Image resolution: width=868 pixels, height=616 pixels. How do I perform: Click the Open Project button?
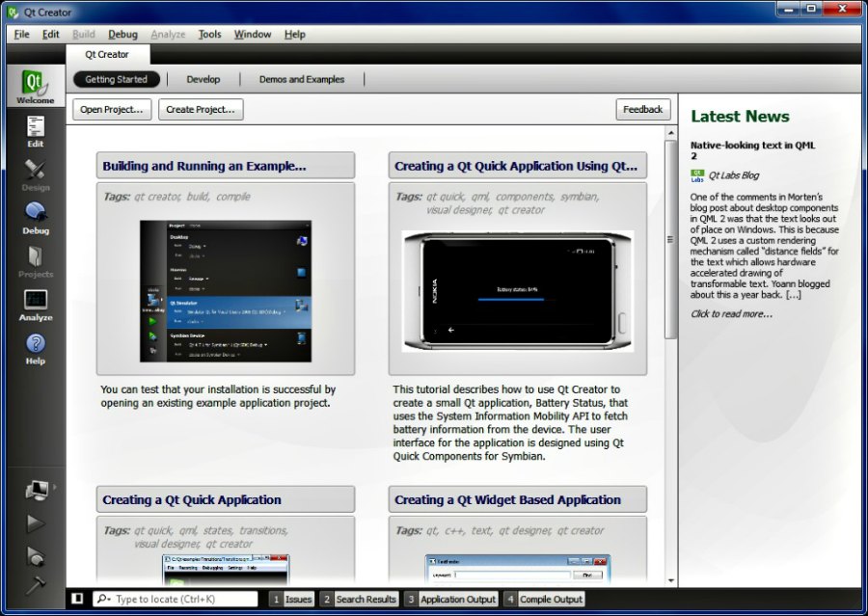pos(112,109)
